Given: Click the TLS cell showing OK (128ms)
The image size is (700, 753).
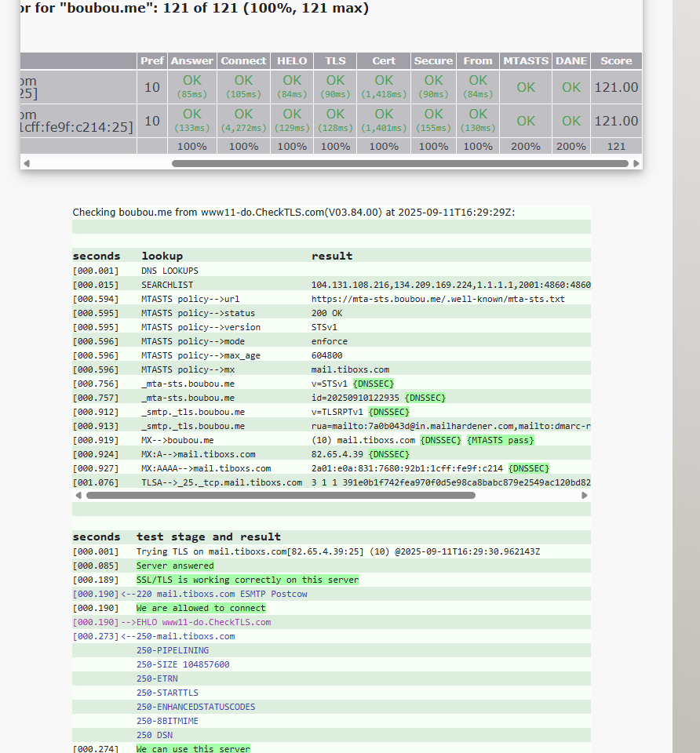Looking at the screenshot, I should coord(335,121).
